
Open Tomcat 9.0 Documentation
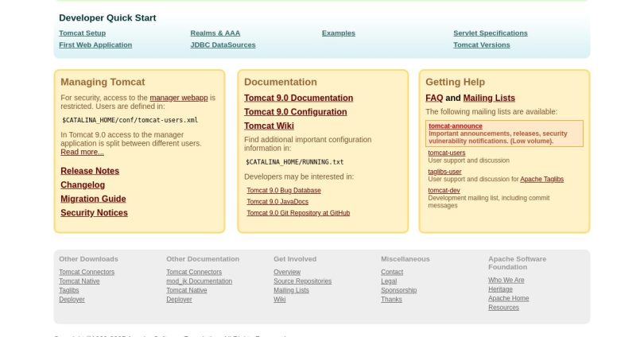pos(299,98)
